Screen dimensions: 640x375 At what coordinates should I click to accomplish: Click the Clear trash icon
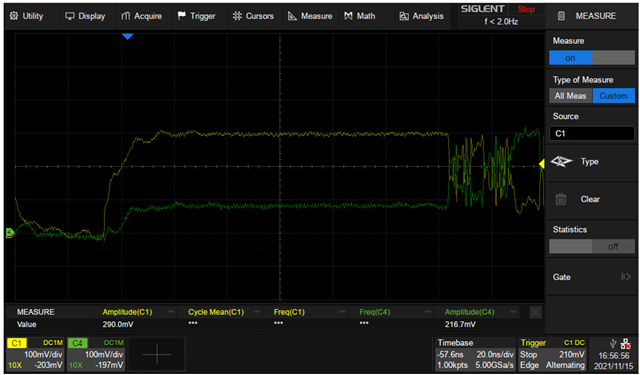pos(561,199)
